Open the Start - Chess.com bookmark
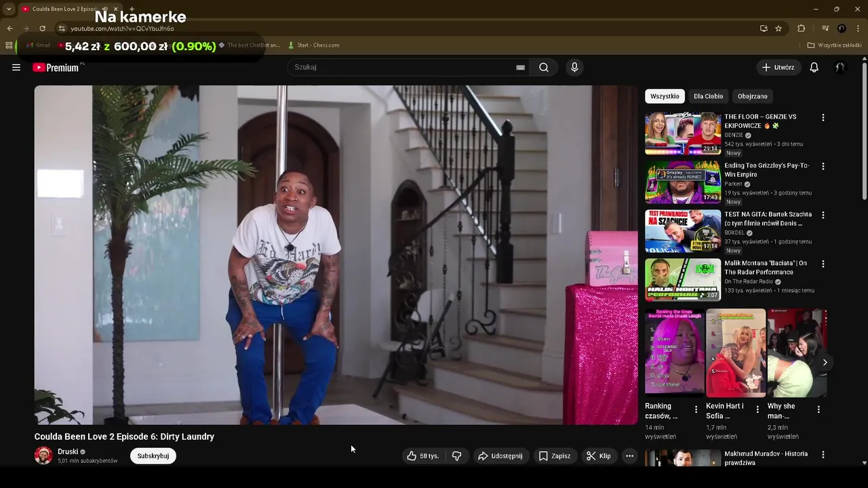The width and height of the screenshot is (868, 488). [313, 45]
